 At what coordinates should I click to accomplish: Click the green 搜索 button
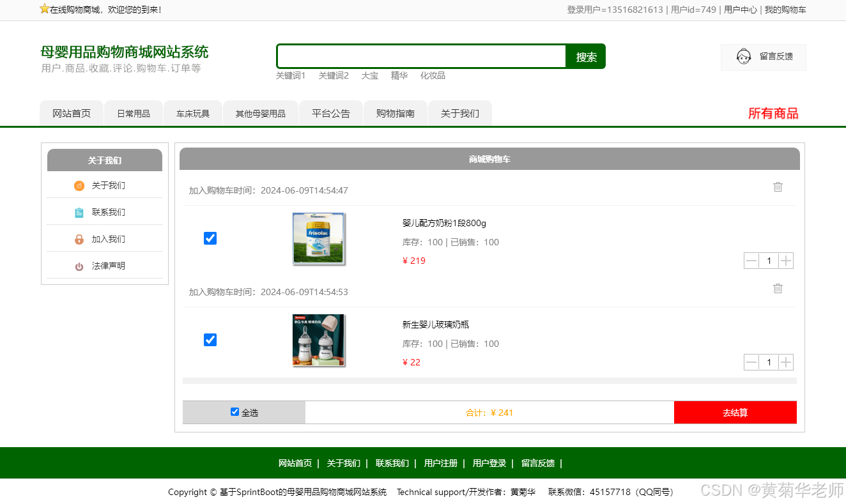click(x=586, y=56)
